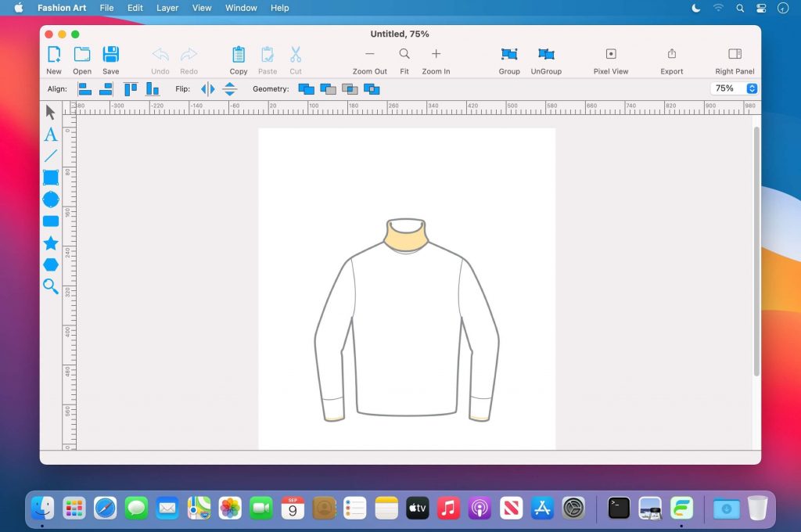Activate the magnifier zoom tool

click(x=51, y=286)
